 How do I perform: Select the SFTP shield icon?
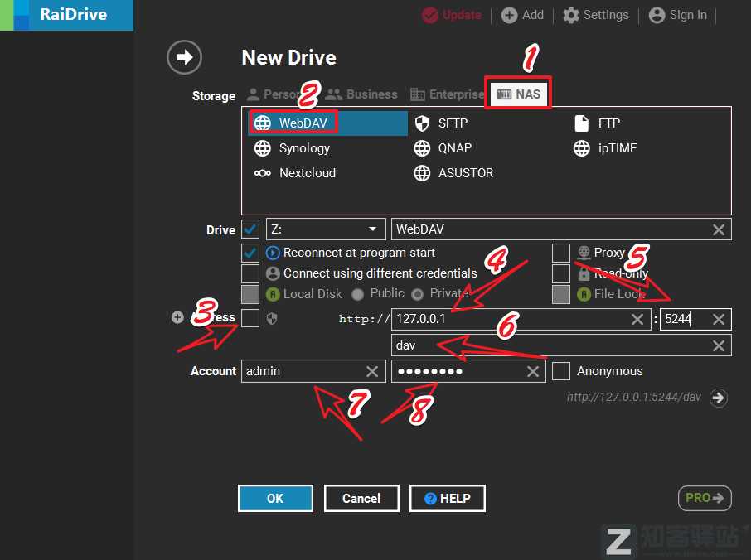pos(422,123)
